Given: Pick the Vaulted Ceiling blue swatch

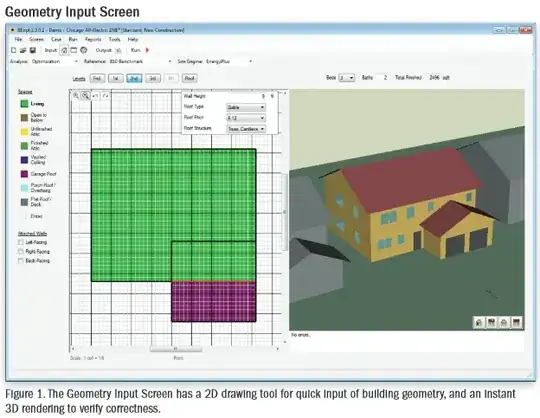Looking at the screenshot, I should (24, 160).
